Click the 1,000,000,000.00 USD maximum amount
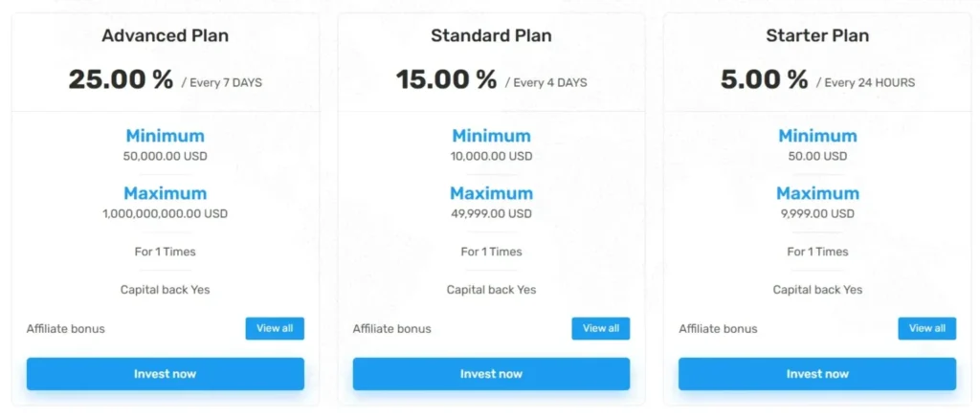 click(x=165, y=213)
